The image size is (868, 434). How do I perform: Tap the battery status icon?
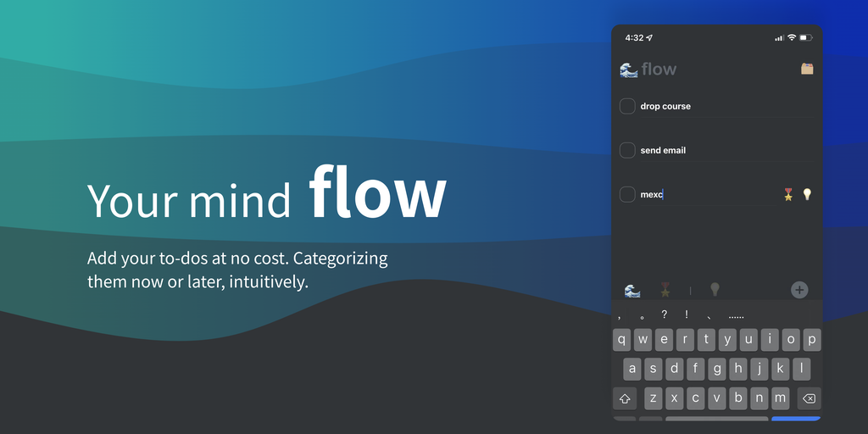coord(806,37)
